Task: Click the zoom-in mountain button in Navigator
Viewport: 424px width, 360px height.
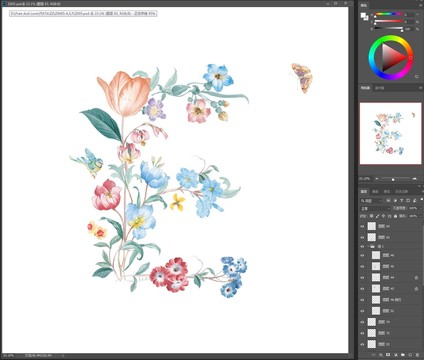Action: pyautogui.click(x=414, y=179)
